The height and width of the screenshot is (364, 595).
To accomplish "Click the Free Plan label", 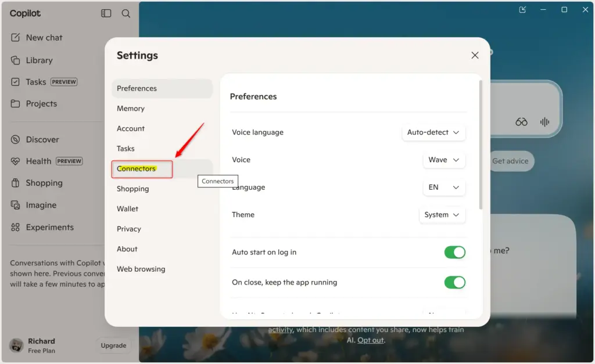I will point(41,351).
